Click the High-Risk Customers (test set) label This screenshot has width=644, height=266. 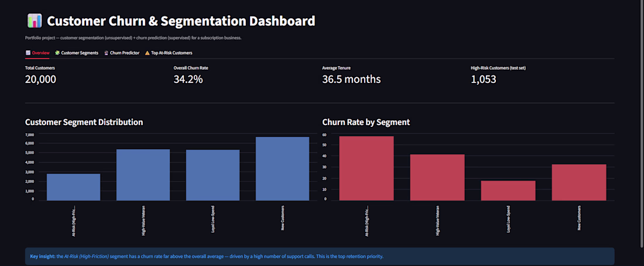498,68
